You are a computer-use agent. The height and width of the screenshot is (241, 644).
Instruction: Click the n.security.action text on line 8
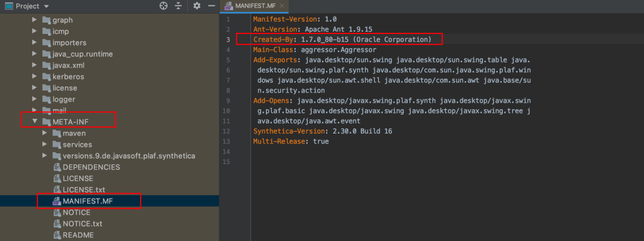[291, 90]
